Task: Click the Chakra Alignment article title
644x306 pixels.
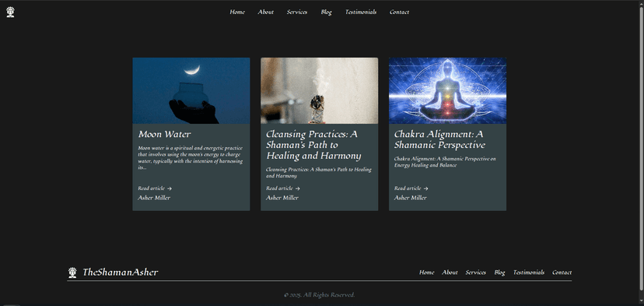Action: [x=439, y=140]
